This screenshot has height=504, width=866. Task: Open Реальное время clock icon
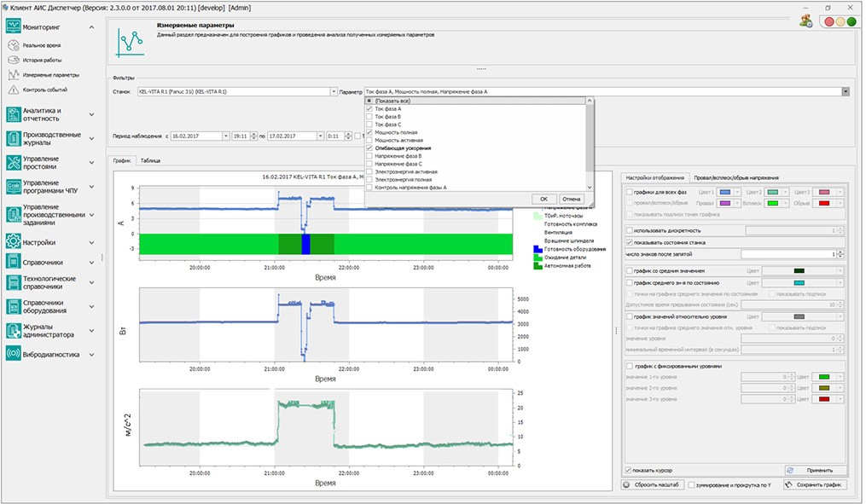[x=14, y=45]
